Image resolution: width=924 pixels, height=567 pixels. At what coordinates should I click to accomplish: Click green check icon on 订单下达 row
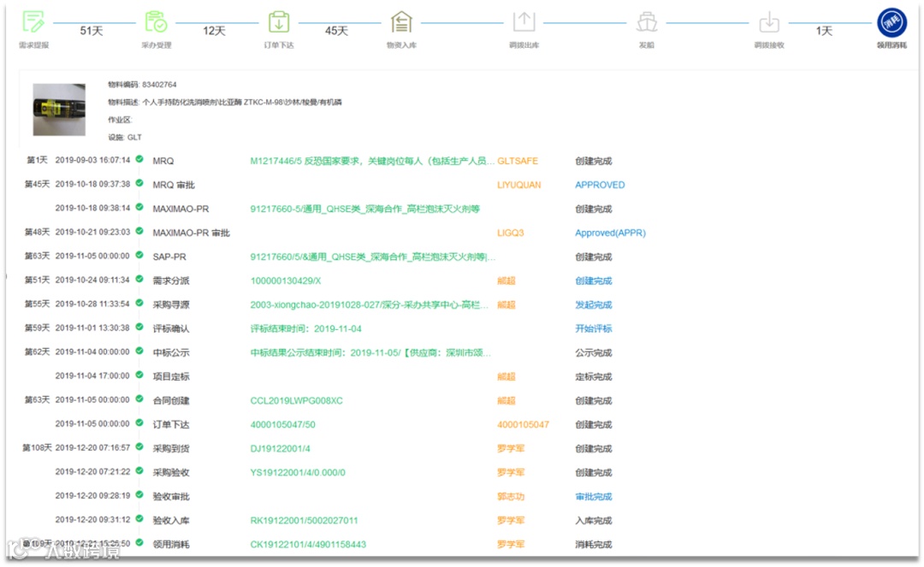(139, 422)
